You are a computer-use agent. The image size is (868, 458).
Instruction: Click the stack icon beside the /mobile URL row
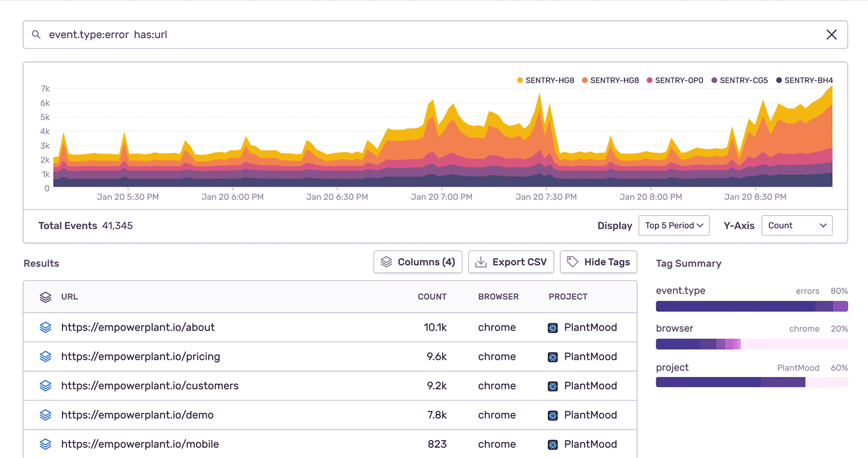[45, 444]
